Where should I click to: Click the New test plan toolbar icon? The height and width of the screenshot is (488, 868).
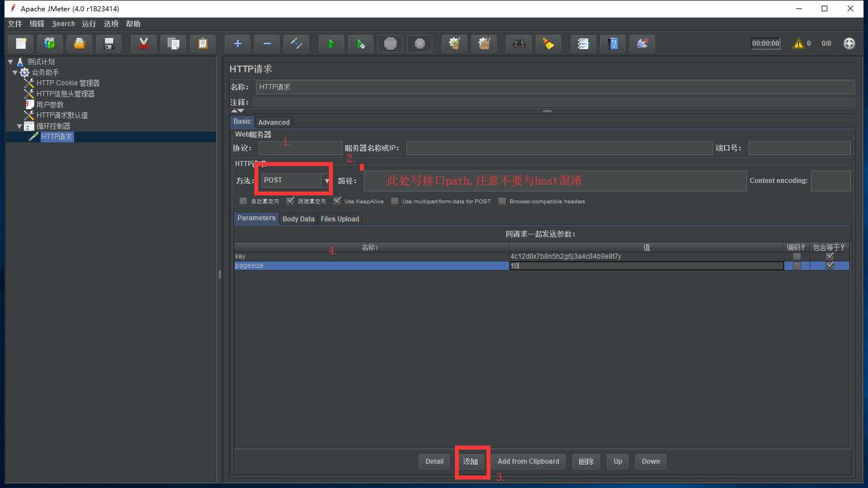pyautogui.click(x=21, y=43)
